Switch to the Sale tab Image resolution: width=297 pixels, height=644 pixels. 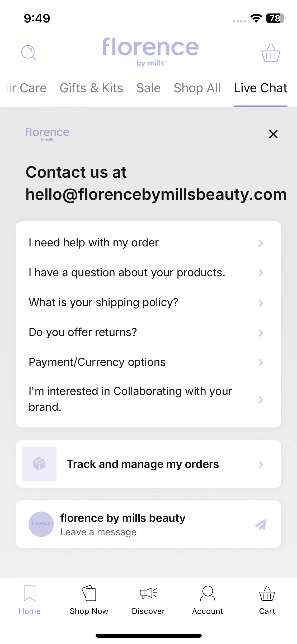point(148,88)
